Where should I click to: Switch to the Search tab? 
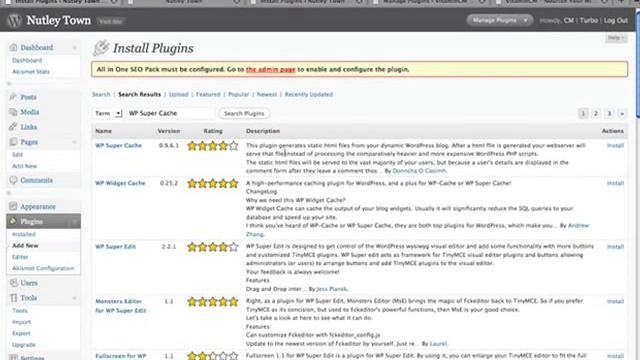click(x=101, y=94)
